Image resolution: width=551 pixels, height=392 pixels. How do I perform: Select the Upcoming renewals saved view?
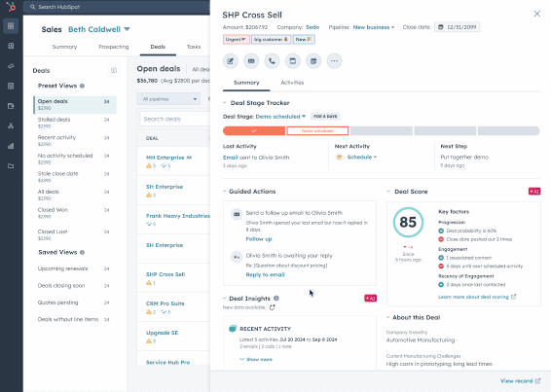pos(75,268)
